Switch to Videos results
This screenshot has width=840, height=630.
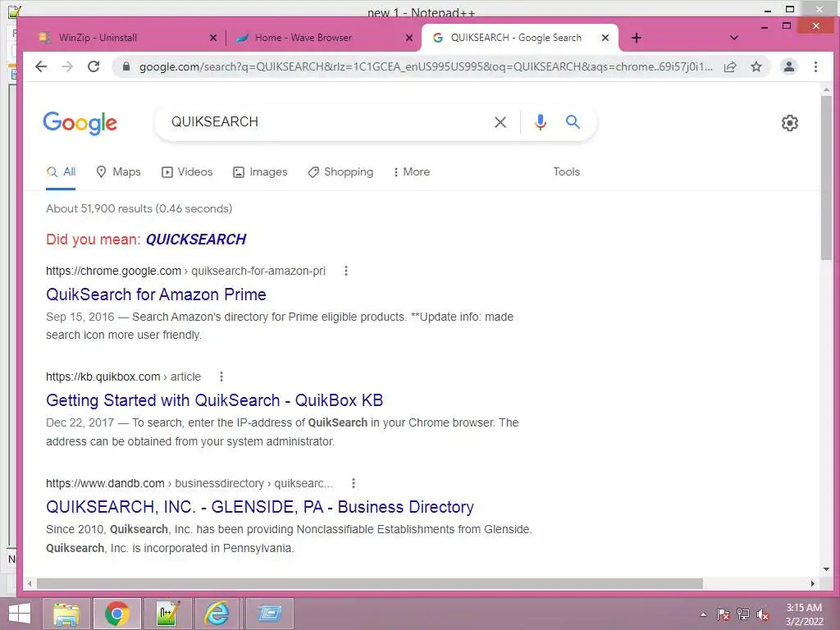[187, 172]
